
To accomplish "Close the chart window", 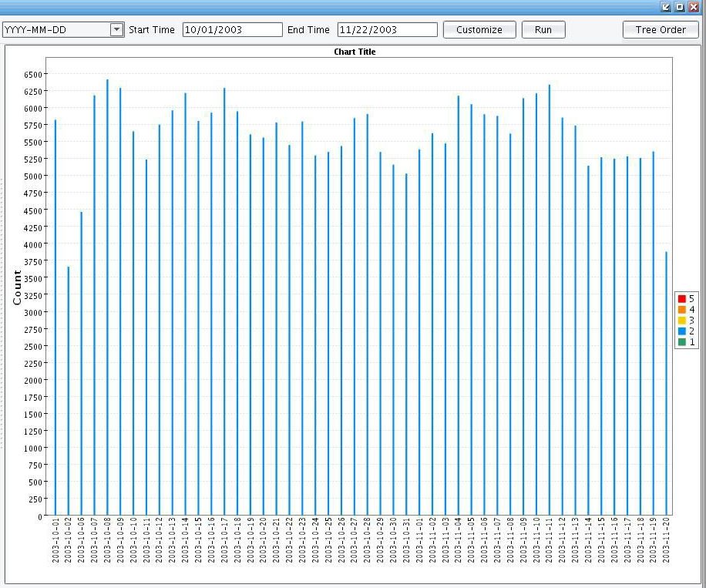I will [x=694, y=6].
